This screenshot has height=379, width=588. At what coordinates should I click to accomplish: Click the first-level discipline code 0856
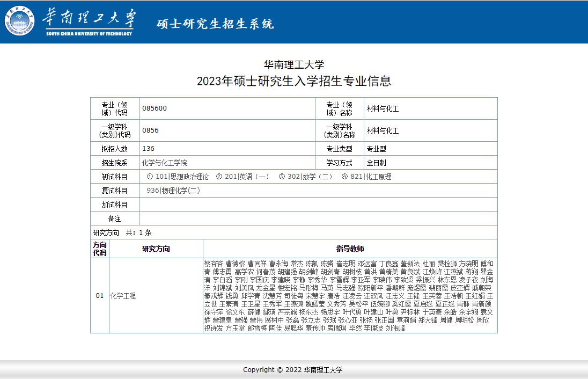click(150, 130)
